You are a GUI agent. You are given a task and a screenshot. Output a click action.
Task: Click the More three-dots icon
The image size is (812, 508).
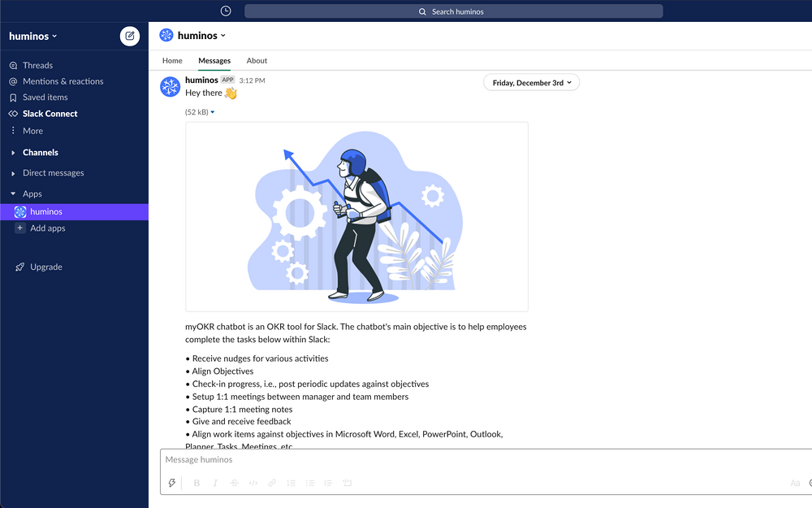point(14,131)
